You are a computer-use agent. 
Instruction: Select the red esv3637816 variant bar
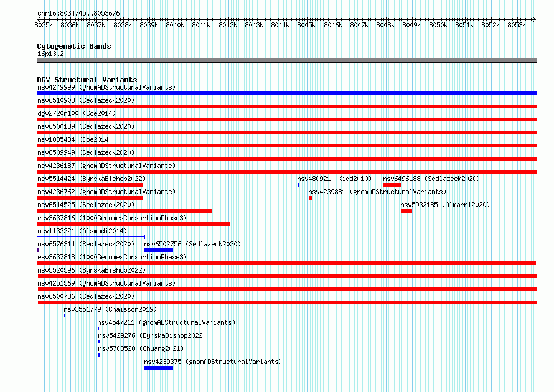point(134,224)
